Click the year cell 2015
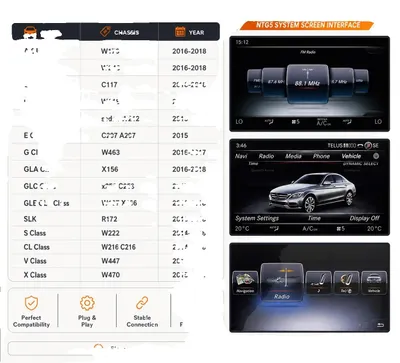The width and height of the screenshot is (400, 363). coord(180,136)
